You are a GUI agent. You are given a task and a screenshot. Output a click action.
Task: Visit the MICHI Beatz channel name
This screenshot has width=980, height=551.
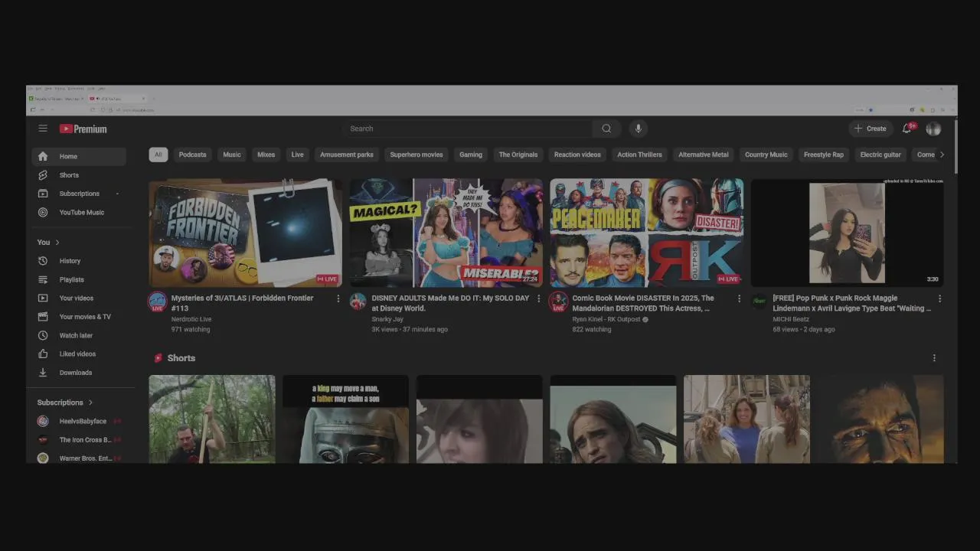click(x=791, y=319)
